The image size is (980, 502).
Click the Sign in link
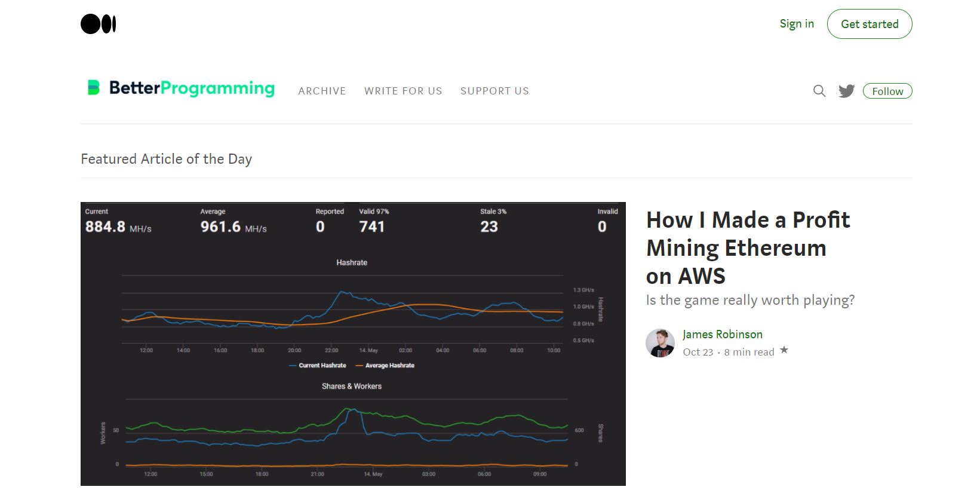pyautogui.click(x=797, y=24)
